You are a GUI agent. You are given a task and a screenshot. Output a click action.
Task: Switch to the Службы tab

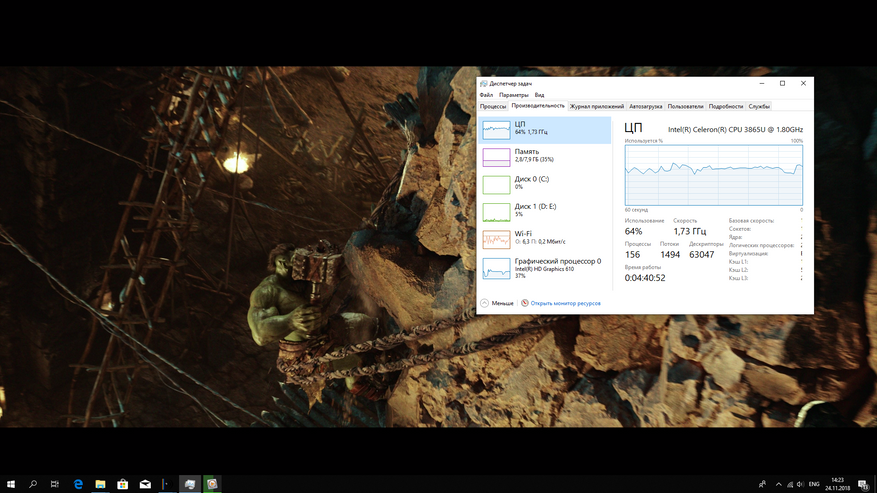pyautogui.click(x=759, y=106)
